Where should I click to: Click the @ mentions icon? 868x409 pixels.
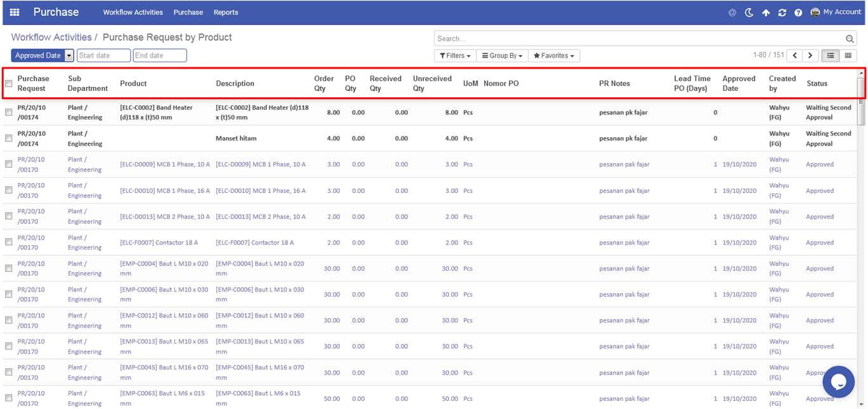pos(732,13)
